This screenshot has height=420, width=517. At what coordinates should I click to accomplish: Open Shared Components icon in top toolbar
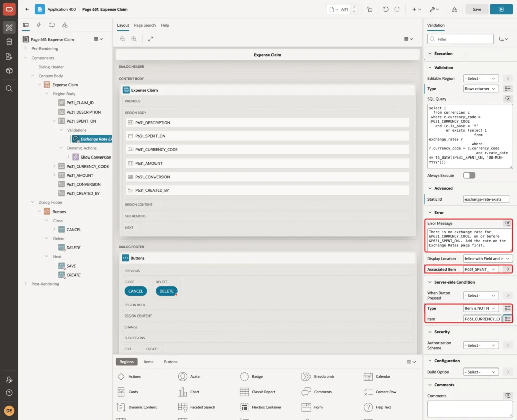pos(455,9)
